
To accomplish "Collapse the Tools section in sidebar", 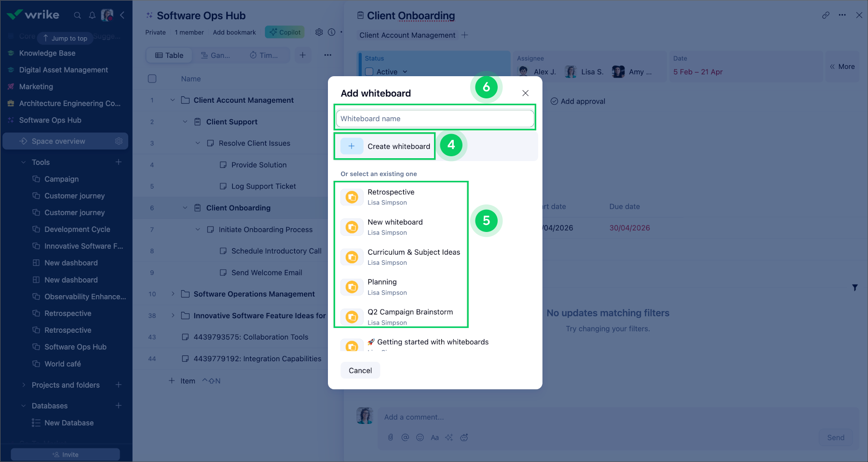I will 24,163.
